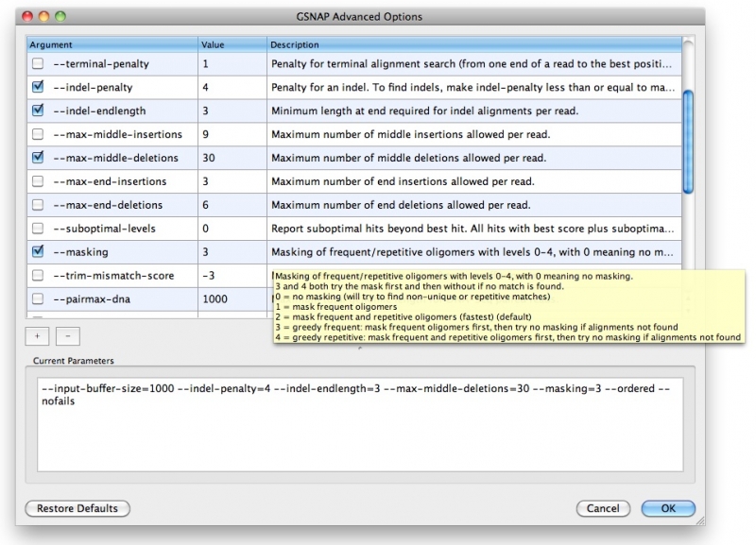
Task: Select the --indel-penalty argument name
Action: pyautogui.click(x=93, y=87)
